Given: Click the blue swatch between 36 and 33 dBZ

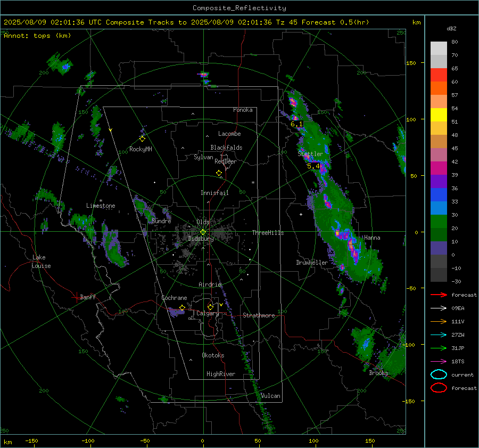Looking at the screenshot, I should point(439,195).
